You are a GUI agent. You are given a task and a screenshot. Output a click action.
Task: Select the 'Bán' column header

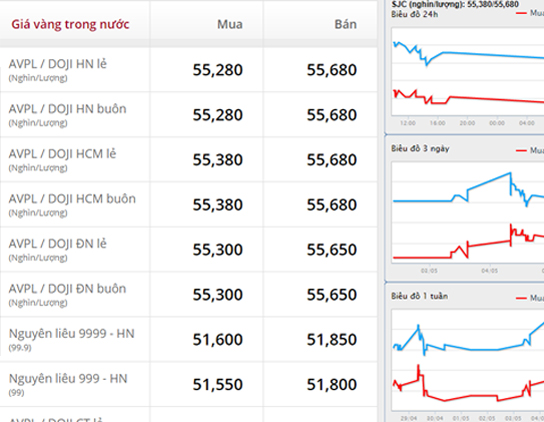[346, 24]
